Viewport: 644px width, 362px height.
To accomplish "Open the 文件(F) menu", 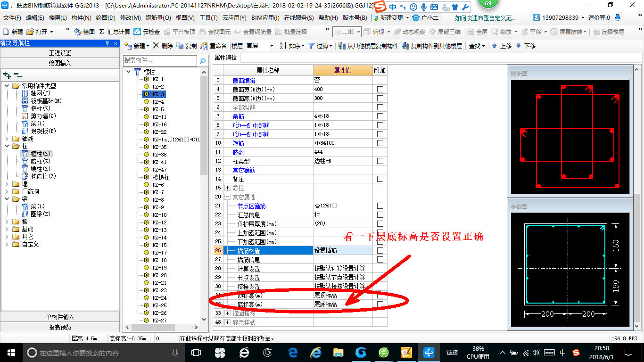I will tap(12, 17).
